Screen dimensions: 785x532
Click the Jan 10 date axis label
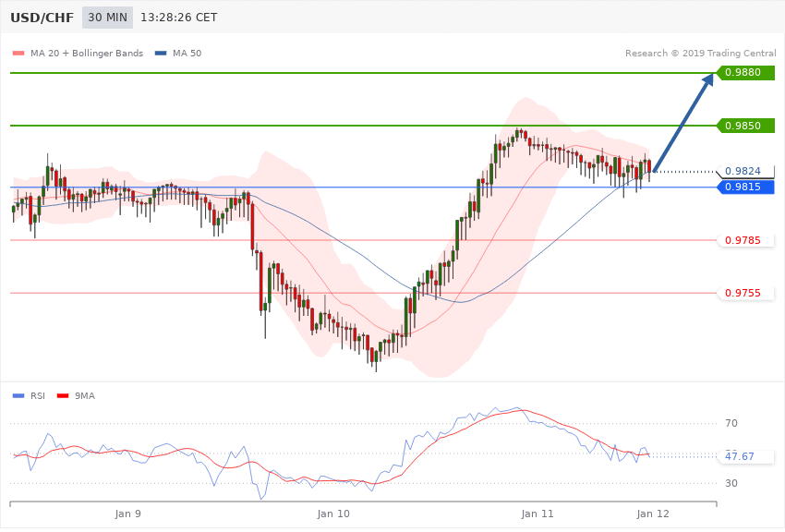pos(333,514)
